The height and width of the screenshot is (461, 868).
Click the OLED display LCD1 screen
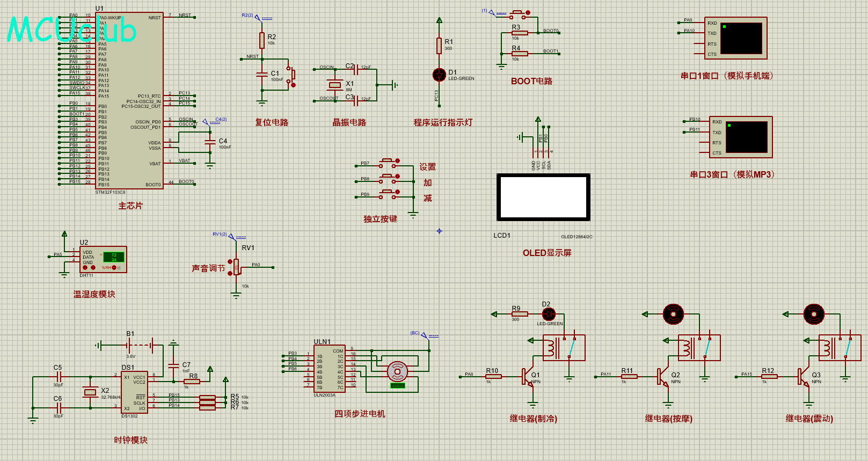pos(543,197)
